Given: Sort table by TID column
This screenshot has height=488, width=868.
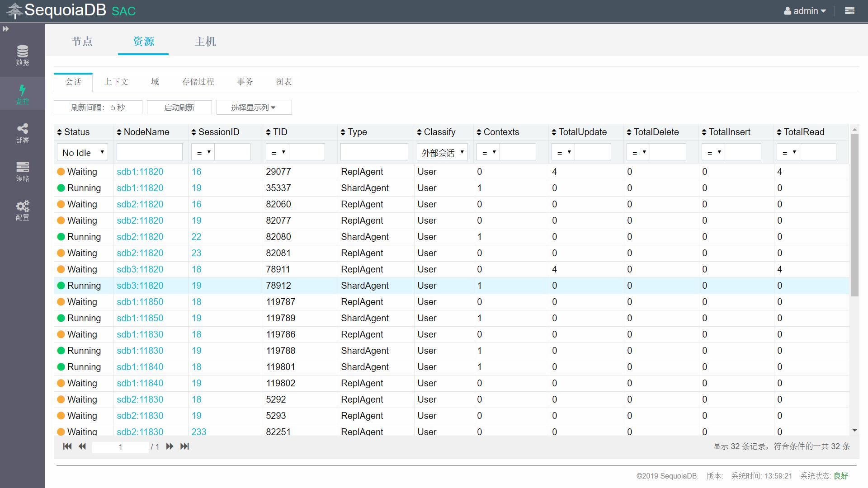Looking at the screenshot, I should 276,132.
